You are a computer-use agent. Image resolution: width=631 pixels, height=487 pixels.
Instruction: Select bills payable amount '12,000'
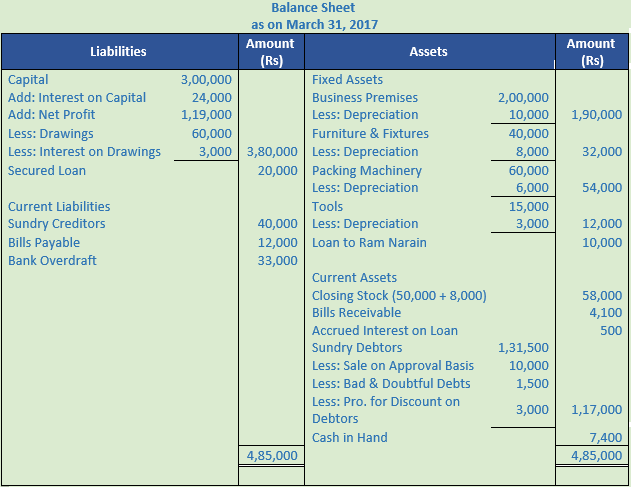tap(278, 243)
